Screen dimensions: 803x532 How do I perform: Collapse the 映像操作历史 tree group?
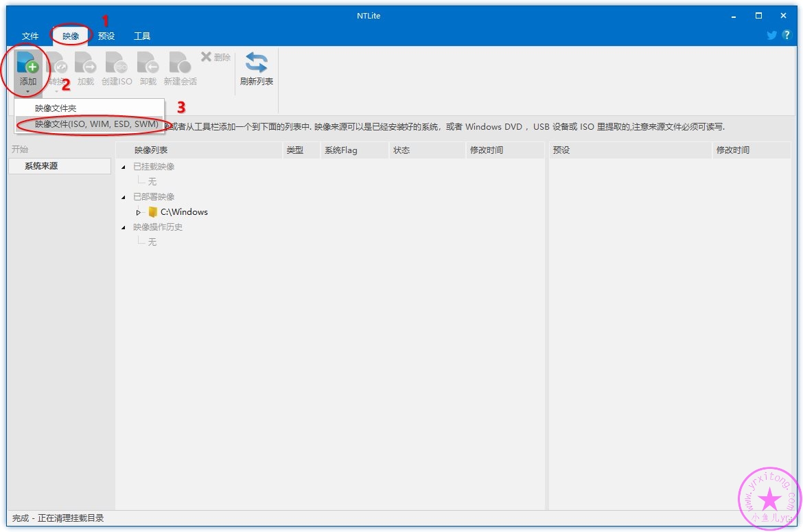click(124, 227)
